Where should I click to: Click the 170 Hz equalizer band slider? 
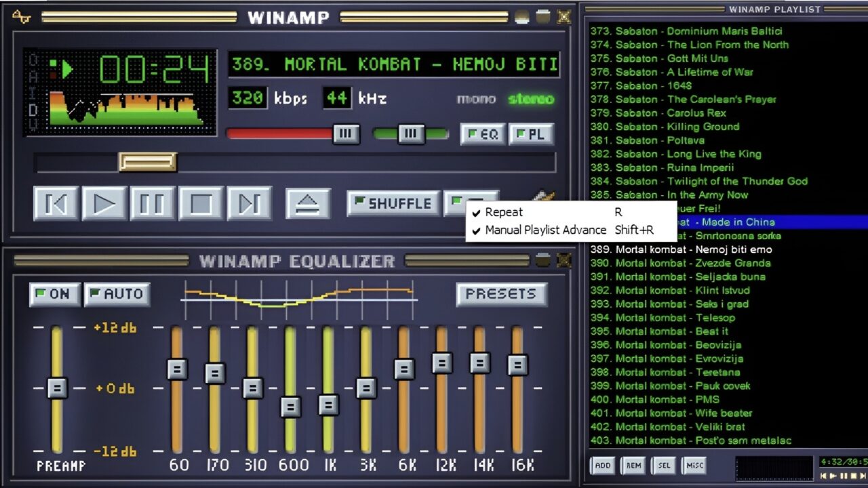(x=214, y=373)
